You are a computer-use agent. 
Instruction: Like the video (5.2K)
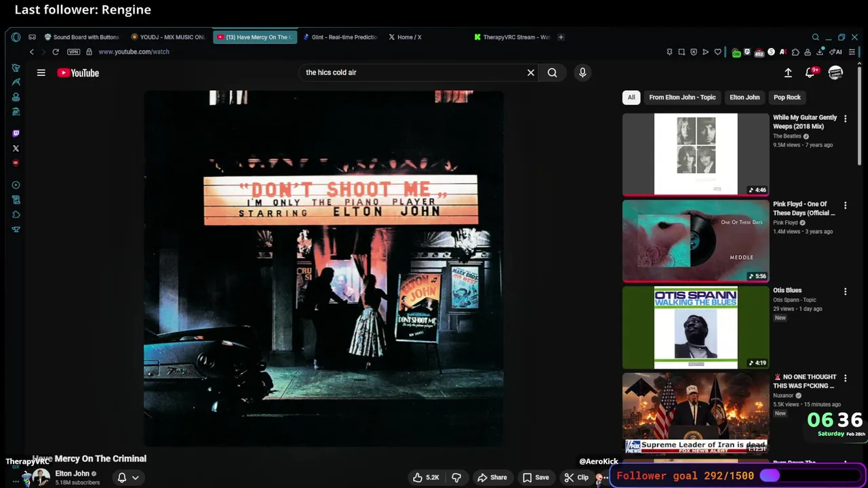[426, 477]
